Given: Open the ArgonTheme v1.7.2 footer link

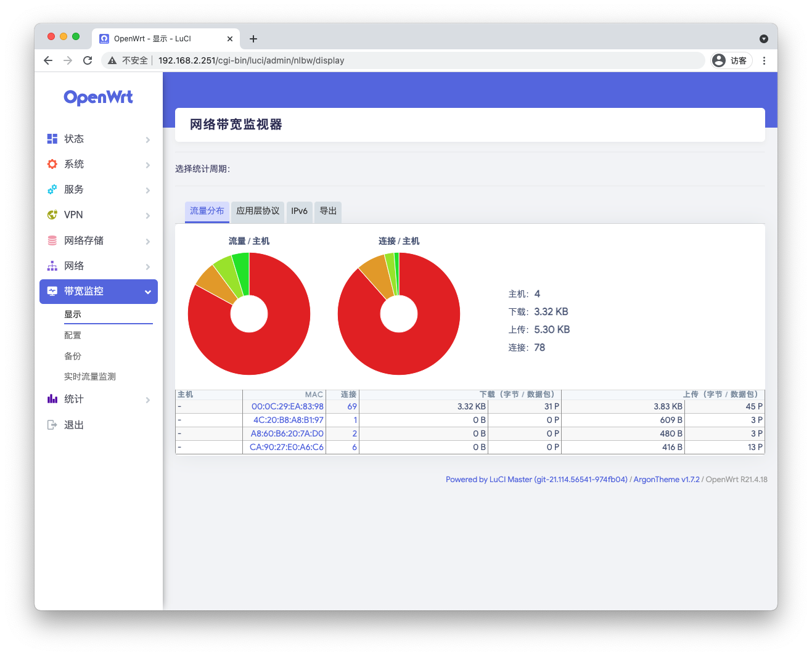Looking at the screenshot, I should [x=666, y=479].
